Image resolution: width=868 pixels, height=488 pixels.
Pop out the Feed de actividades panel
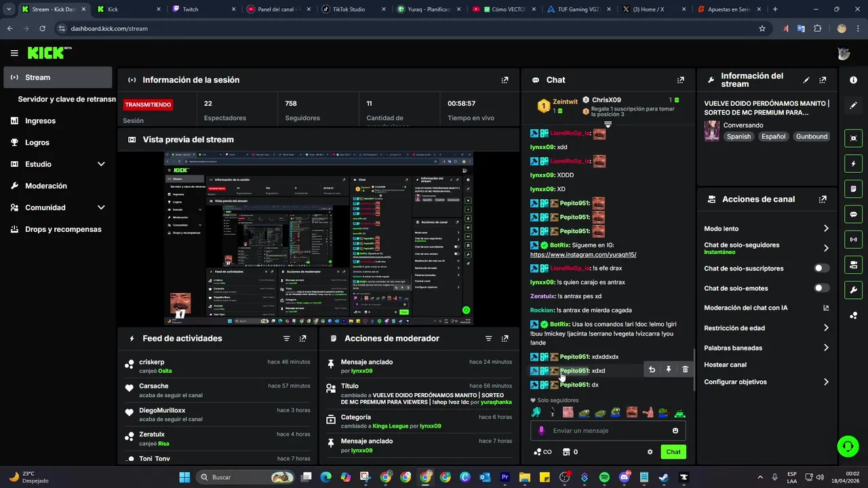[302, 338]
